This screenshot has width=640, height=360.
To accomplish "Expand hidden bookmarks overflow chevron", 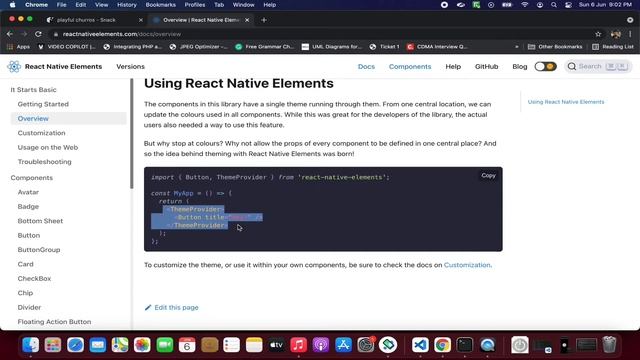I will point(517,47).
